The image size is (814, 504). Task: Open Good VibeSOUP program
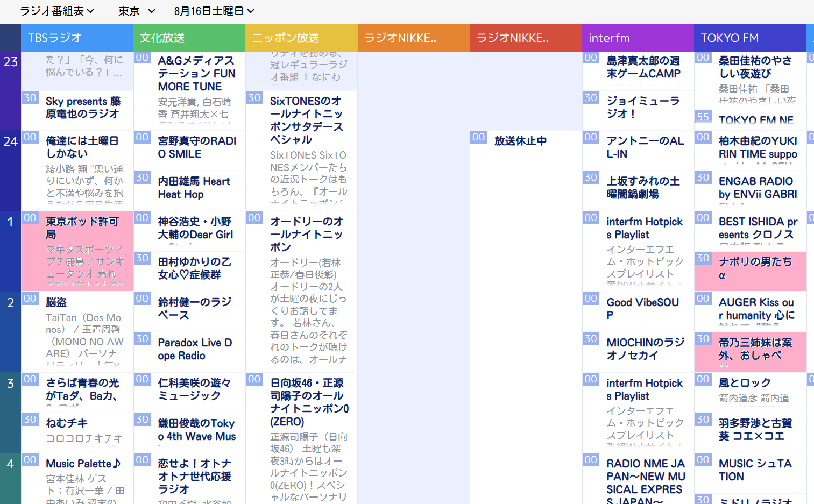638,312
